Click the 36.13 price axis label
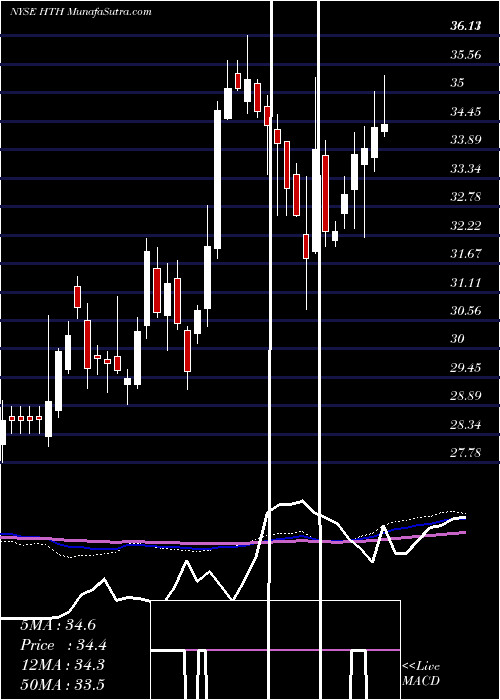Image resolution: width=500 pixels, height=700 pixels. [466, 26]
